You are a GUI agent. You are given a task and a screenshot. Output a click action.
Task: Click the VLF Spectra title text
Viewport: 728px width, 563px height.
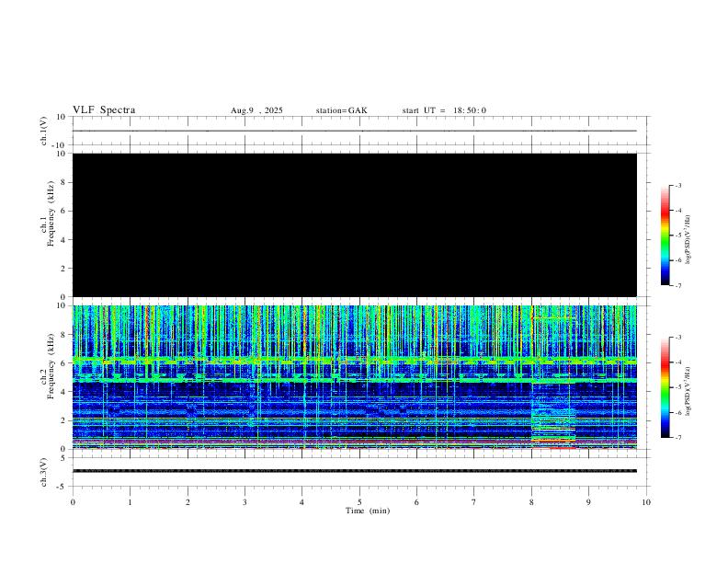[x=104, y=110]
